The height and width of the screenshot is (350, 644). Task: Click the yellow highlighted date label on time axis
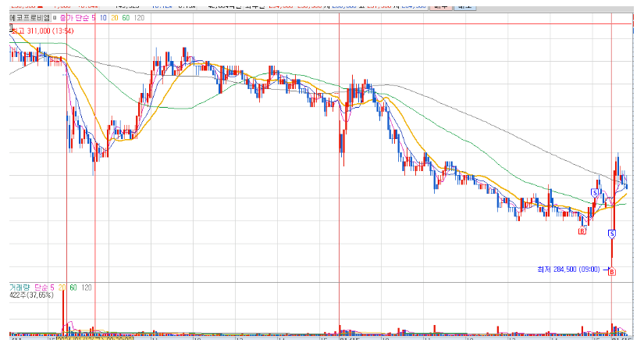click(95, 339)
